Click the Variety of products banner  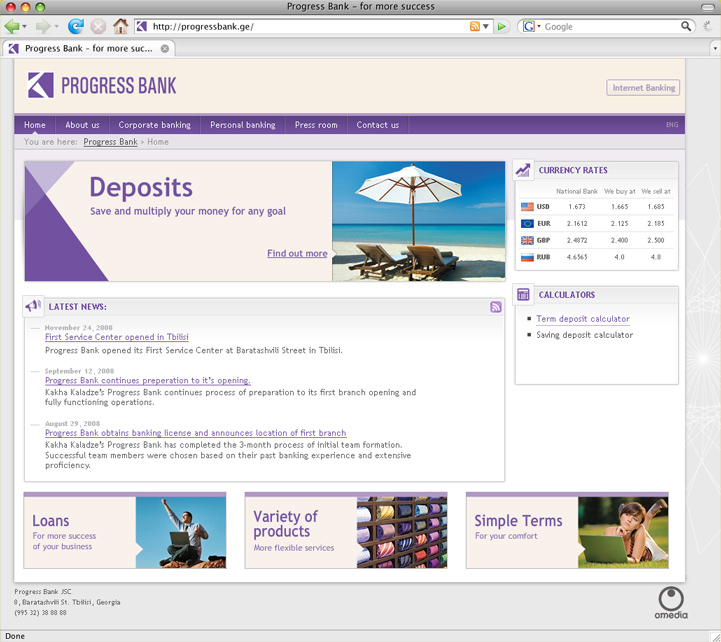click(346, 531)
